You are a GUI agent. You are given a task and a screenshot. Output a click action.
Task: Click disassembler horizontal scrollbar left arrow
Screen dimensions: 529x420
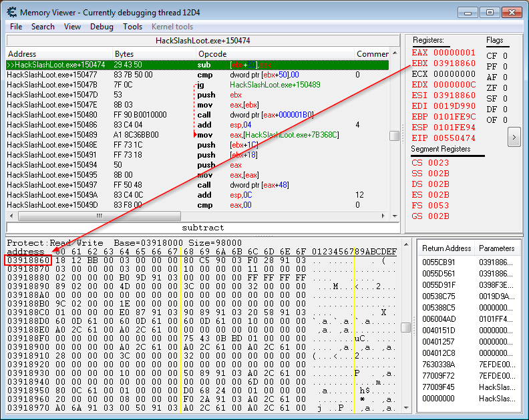click(x=11, y=216)
